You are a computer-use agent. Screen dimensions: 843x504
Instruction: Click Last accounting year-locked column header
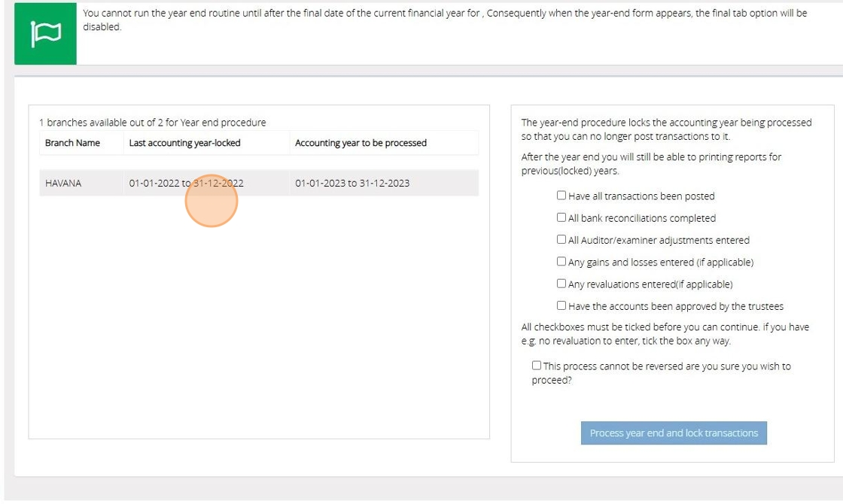pyautogui.click(x=184, y=143)
